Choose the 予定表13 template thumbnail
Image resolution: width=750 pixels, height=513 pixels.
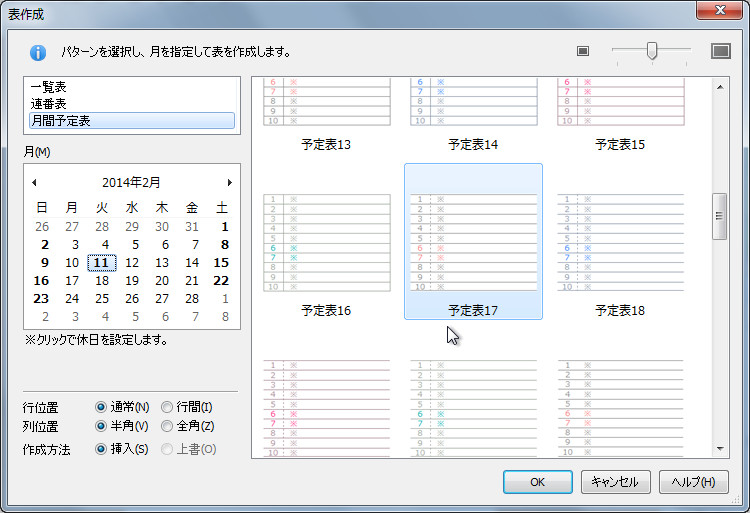tap(327, 115)
